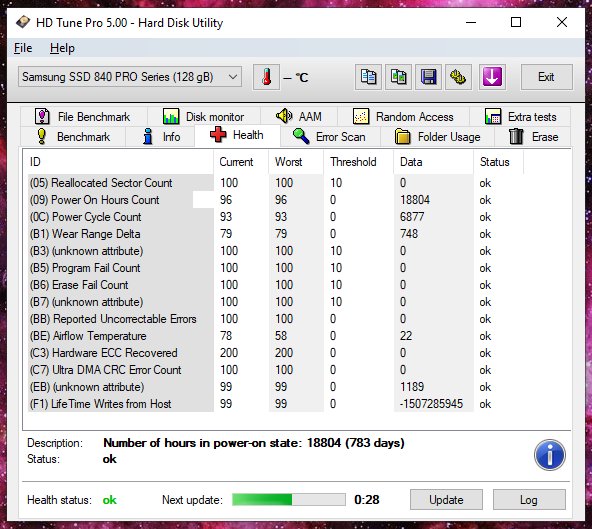Click the copy screenshot toolbar icon
592x529 pixels.
pyautogui.click(x=398, y=77)
